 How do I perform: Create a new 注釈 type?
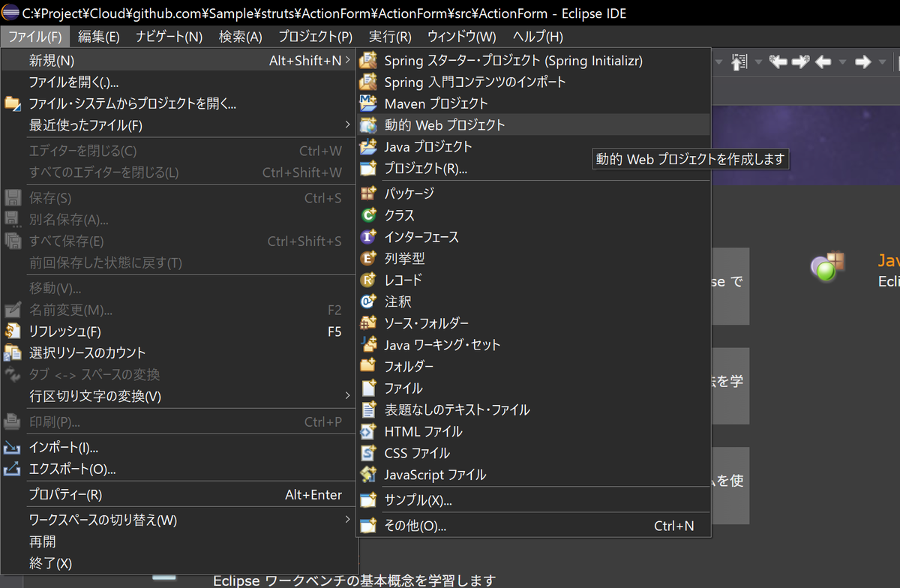pyautogui.click(x=533, y=302)
